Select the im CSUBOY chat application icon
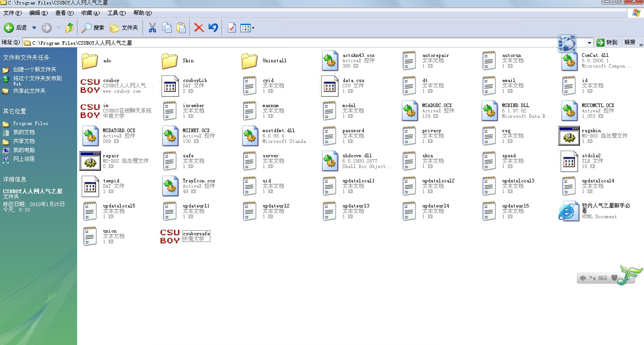This screenshot has height=345, width=644. [x=90, y=111]
